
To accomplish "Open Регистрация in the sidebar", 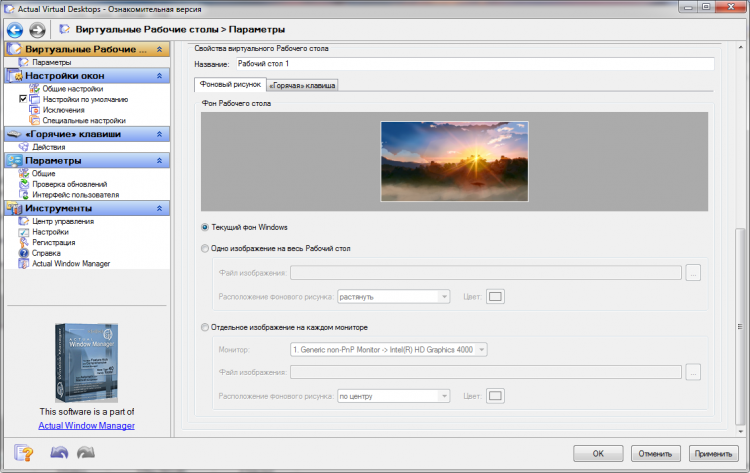I will point(54,242).
